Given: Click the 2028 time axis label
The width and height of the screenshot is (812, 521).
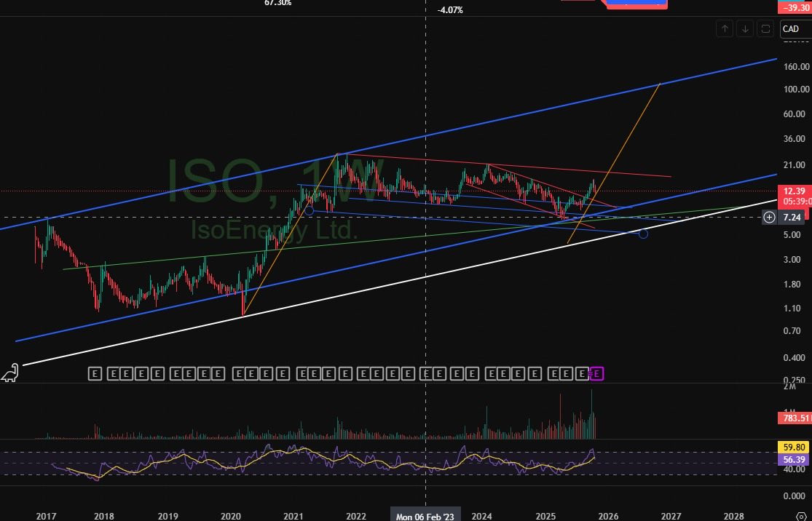Looking at the screenshot, I should [734, 517].
